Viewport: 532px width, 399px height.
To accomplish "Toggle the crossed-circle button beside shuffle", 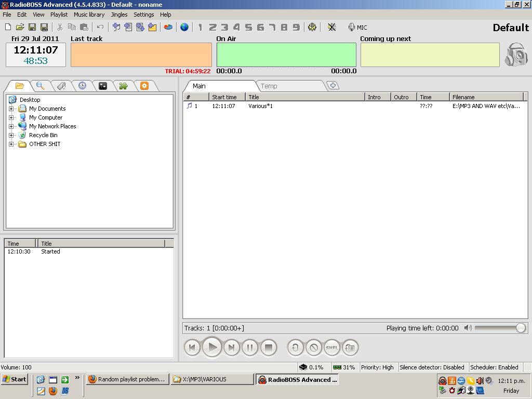I will 314,348.
